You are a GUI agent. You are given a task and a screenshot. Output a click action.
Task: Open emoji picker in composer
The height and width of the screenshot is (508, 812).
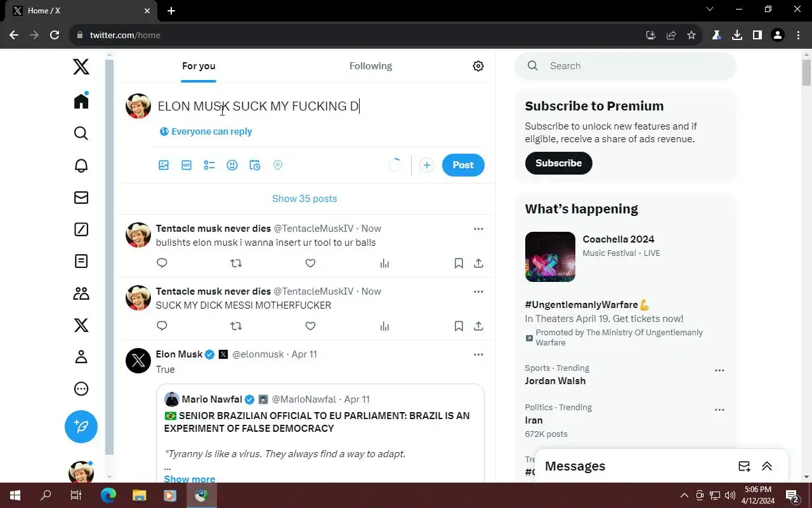point(232,165)
